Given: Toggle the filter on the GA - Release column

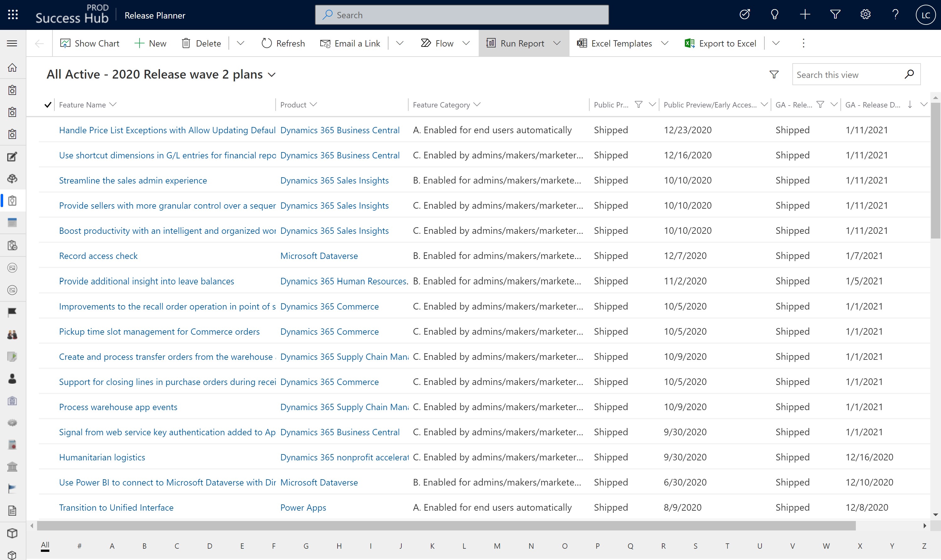Looking at the screenshot, I should pyautogui.click(x=821, y=105).
